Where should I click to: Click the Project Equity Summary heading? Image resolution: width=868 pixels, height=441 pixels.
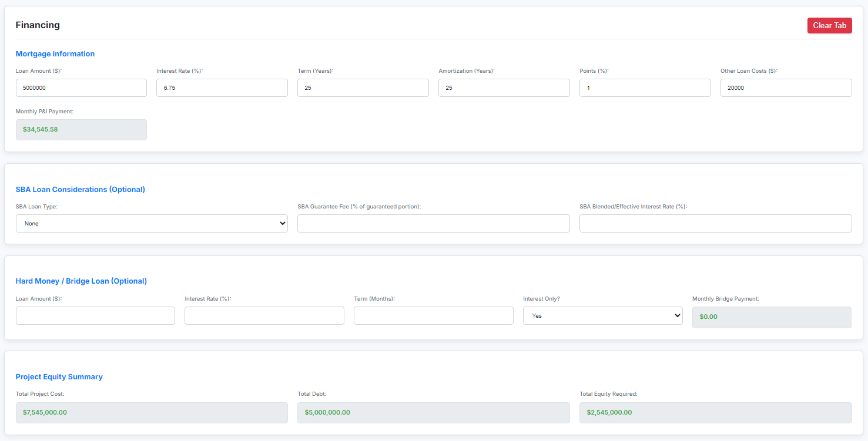[59, 376]
